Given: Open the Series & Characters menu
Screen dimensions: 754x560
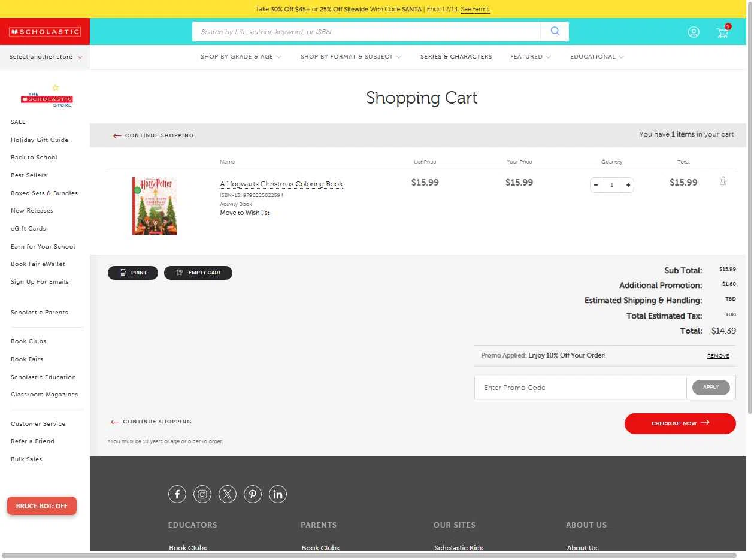Looking at the screenshot, I should point(456,57).
